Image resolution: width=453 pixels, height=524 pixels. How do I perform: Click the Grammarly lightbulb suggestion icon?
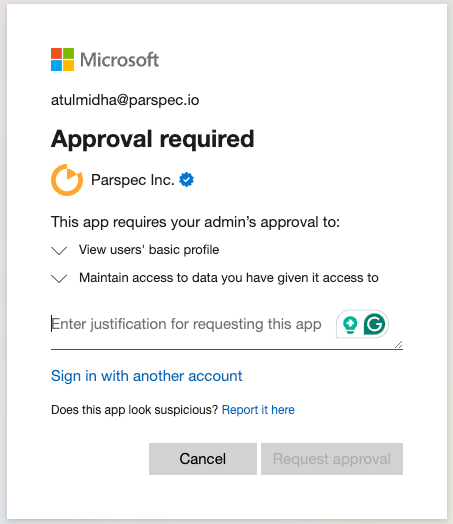[350, 324]
